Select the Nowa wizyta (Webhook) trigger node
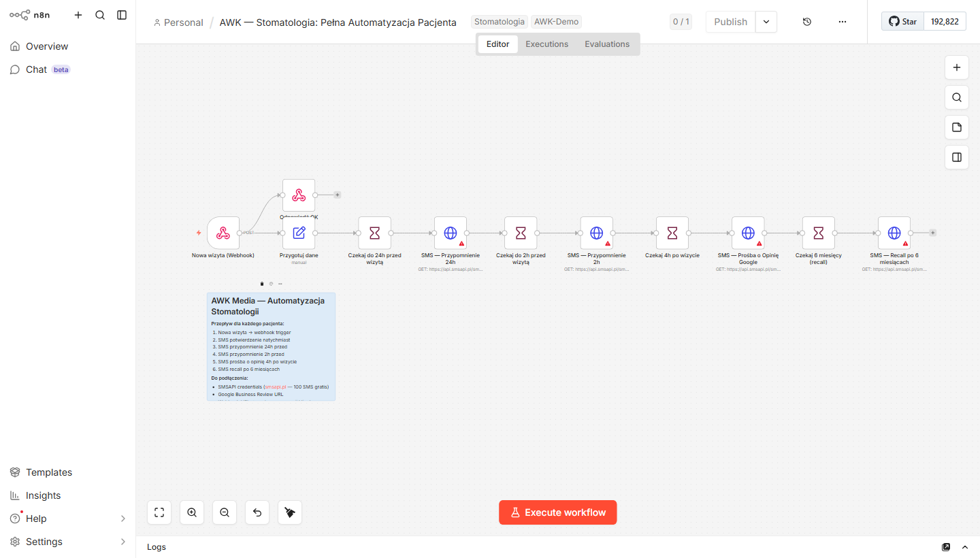 (x=223, y=233)
